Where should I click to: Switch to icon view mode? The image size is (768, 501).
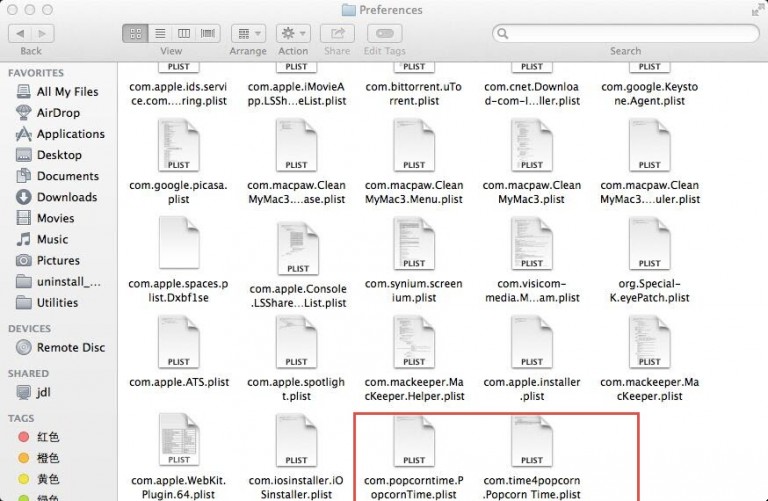[x=135, y=33]
